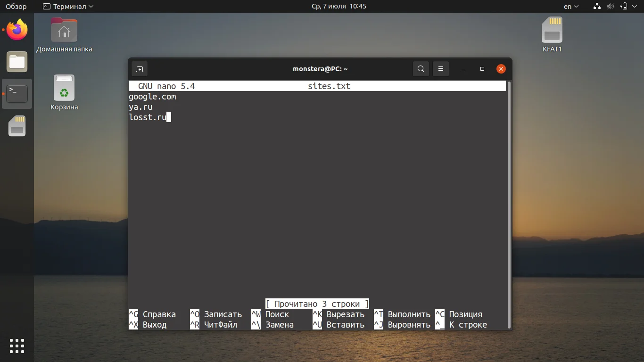Open the SD card drive in the dock
Screen dimensions: 644x362
coord(17,126)
